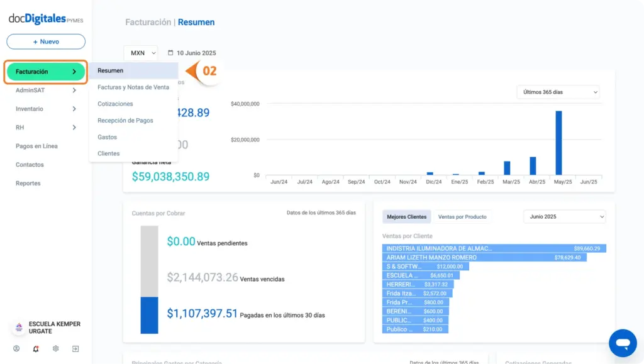This screenshot has height=364, width=644.
Task: Open Reportes in sidebar
Action: click(28, 183)
